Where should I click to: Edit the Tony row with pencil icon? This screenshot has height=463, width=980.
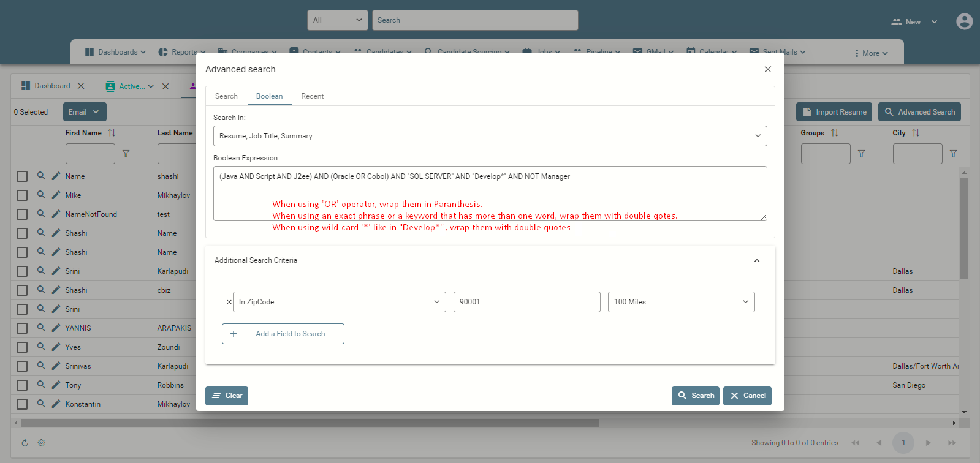point(56,385)
